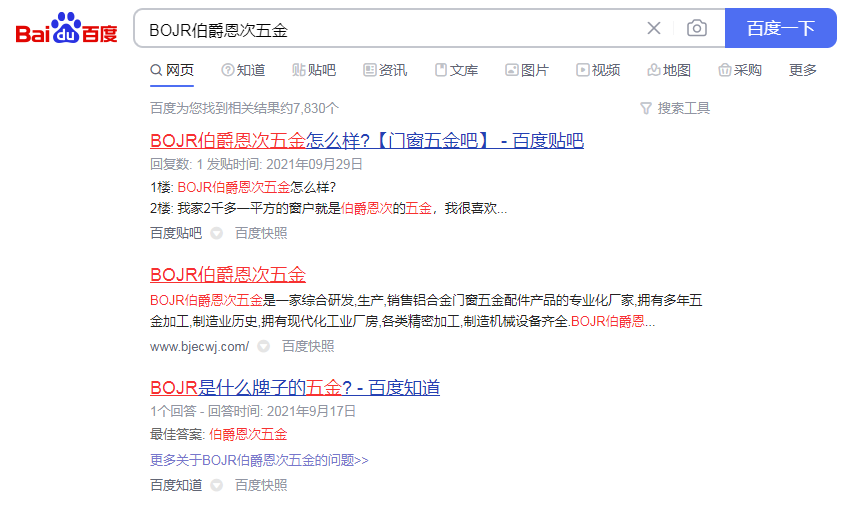This screenshot has width=855, height=516.
Task: Open the search tools filter
Action: [675, 108]
